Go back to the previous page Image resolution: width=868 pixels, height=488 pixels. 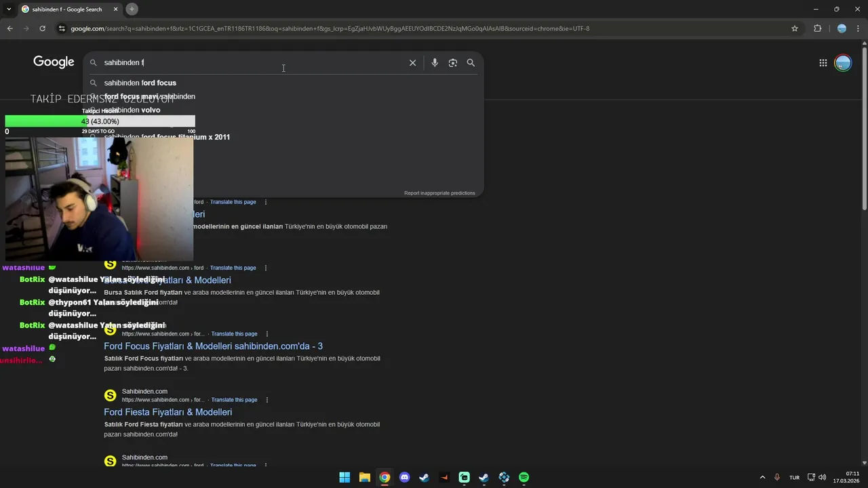9,28
